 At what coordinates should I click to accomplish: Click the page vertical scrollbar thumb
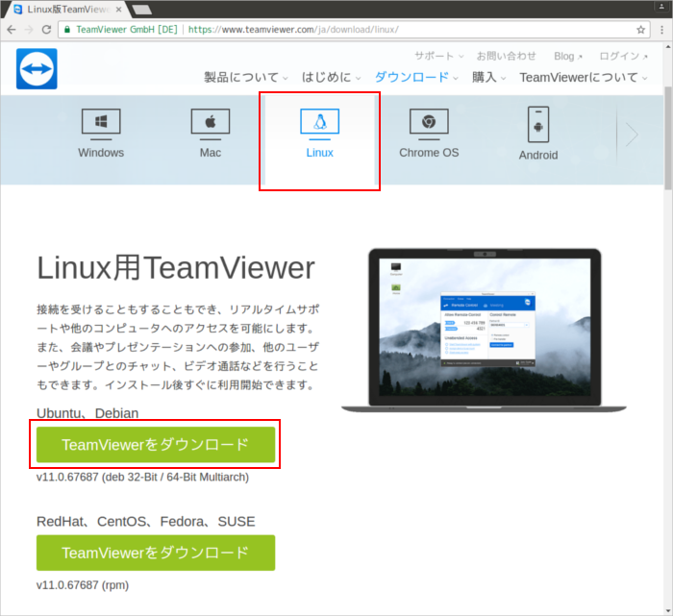(668, 138)
